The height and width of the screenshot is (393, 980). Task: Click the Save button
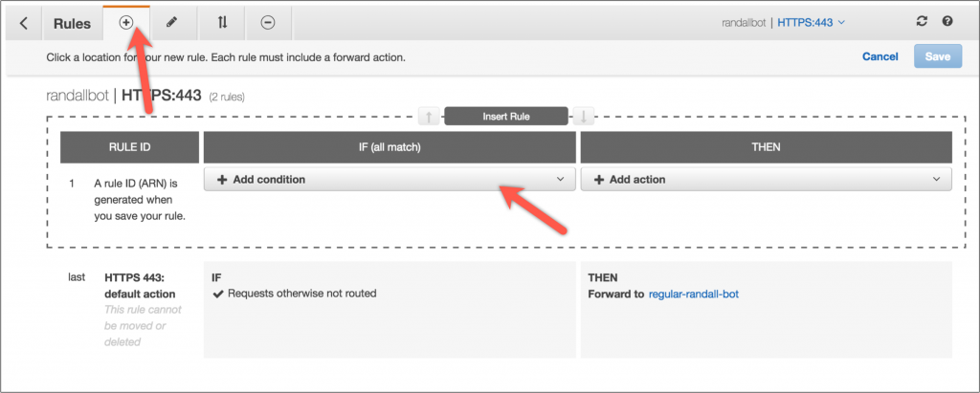tap(938, 56)
